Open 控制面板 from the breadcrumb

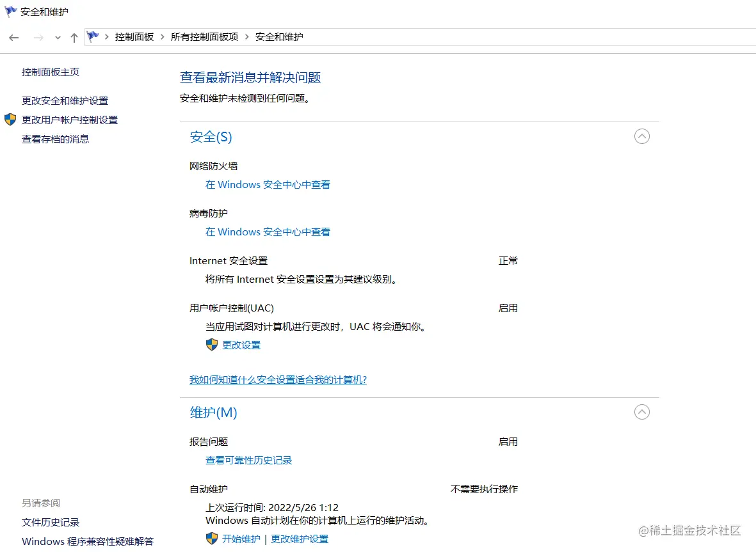point(134,36)
